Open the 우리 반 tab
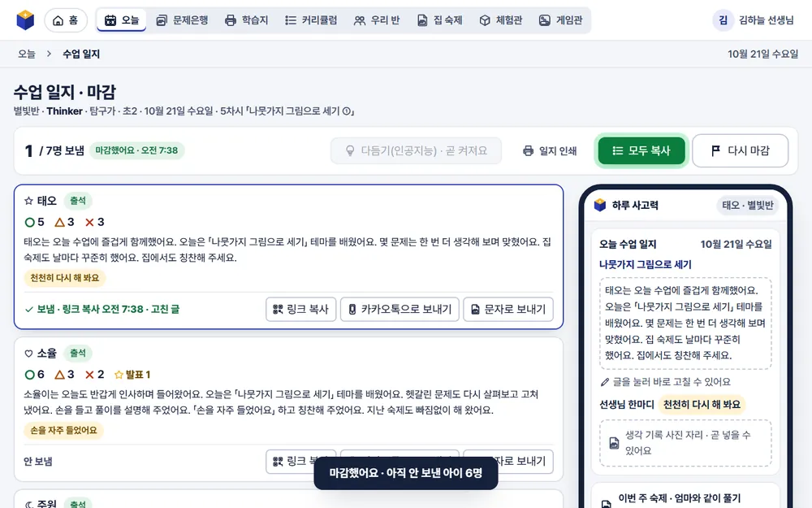Image resolution: width=812 pixels, height=508 pixels. tap(377, 20)
